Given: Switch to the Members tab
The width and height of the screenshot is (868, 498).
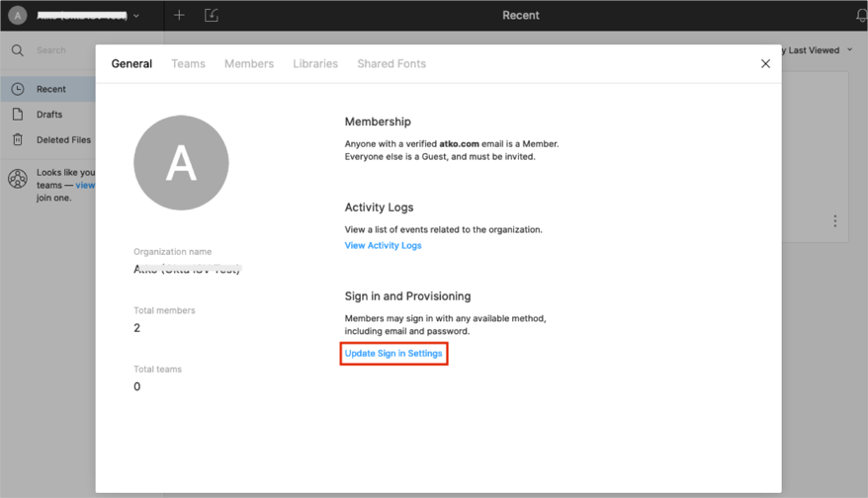Looking at the screenshot, I should coord(249,64).
